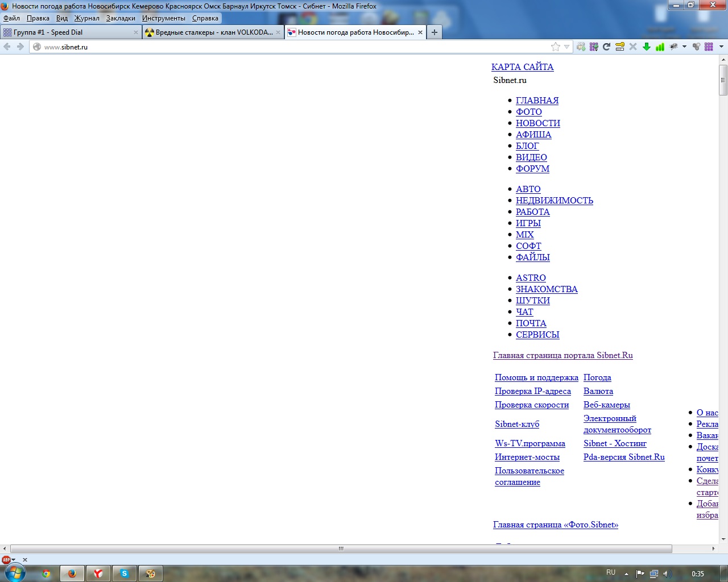Click the browser Back arrow button
The height and width of the screenshot is (582, 728).
click(7, 47)
